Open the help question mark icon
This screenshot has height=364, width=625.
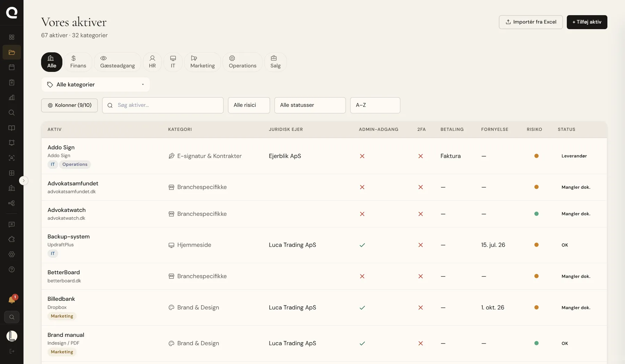[11, 270]
